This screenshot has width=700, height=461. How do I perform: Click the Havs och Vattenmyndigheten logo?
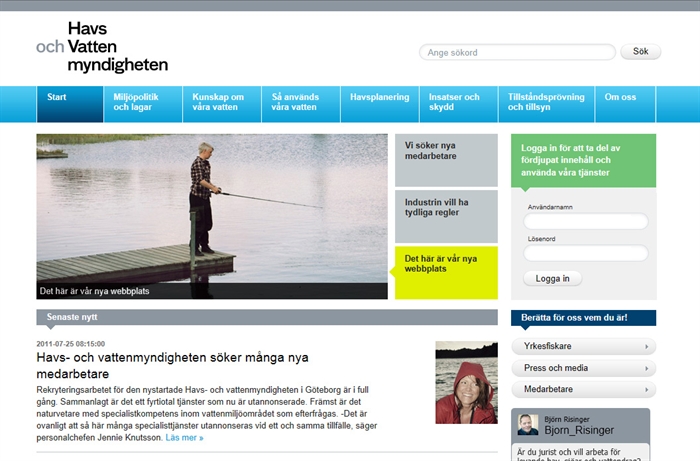tap(102, 47)
